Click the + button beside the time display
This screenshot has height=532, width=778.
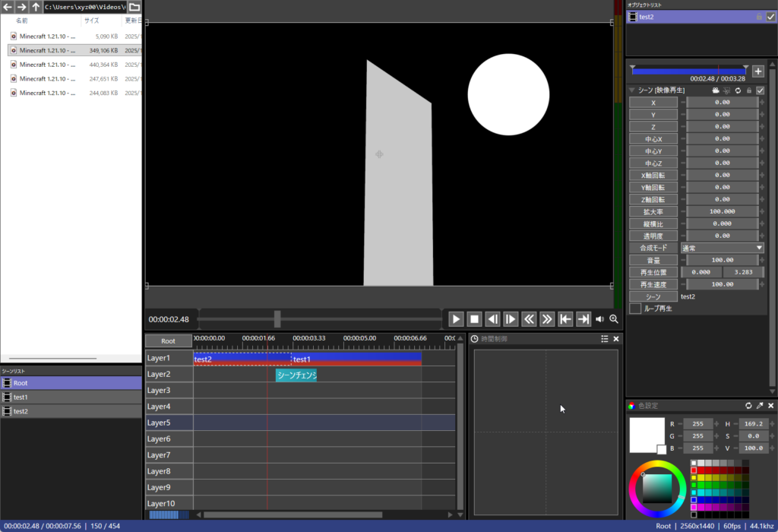[x=757, y=71]
